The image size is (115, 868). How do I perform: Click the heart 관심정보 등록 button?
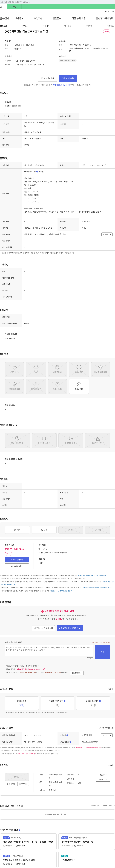47,78
